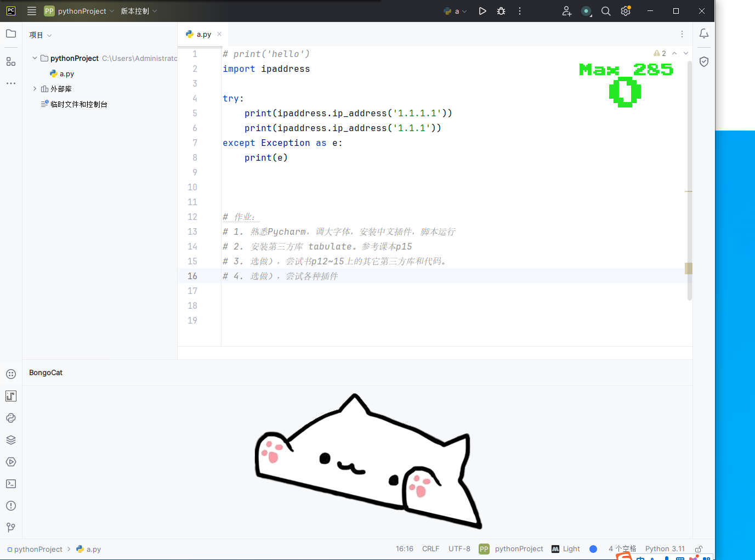Run the current script with the Run icon
Viewport: 755px width, 560px height.
tap(482, 11)
